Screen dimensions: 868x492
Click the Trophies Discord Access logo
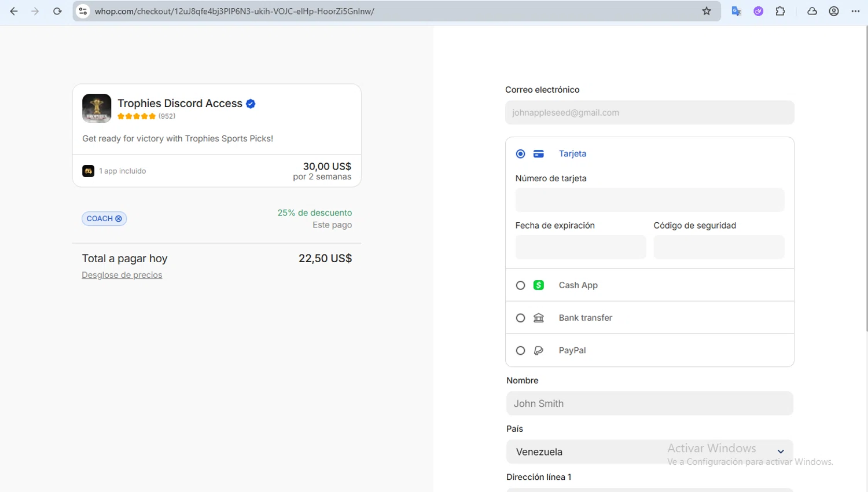pyautogui.click(x=97, y=108)
